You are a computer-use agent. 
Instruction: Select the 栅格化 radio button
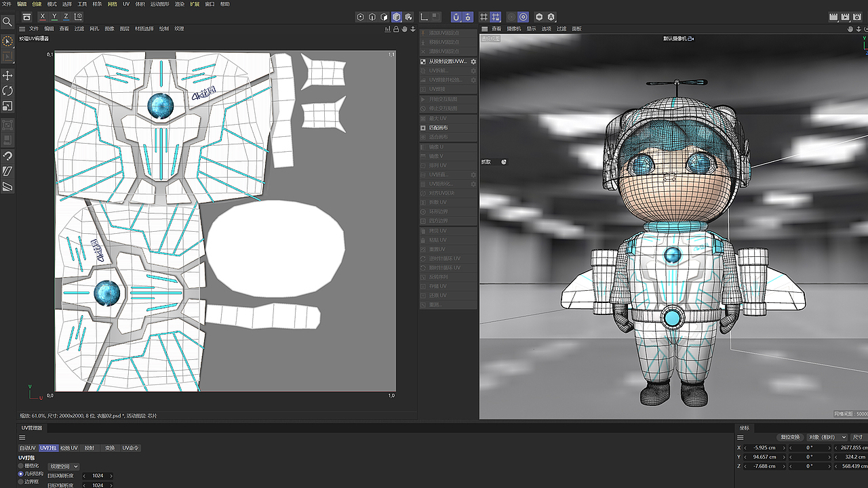point(21,466)
